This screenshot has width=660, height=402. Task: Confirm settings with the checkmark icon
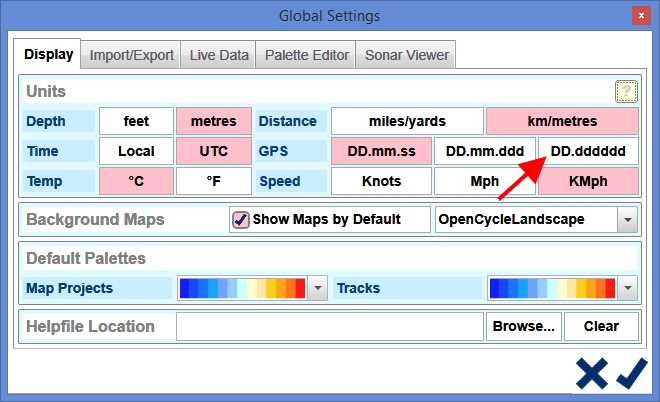631,373
